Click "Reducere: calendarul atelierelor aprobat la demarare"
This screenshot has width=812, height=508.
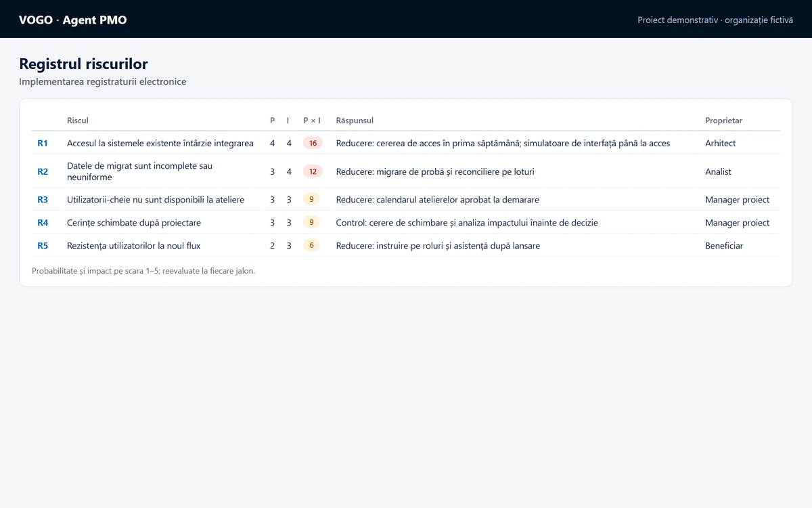pyautogui.click(x=438, y=200)
